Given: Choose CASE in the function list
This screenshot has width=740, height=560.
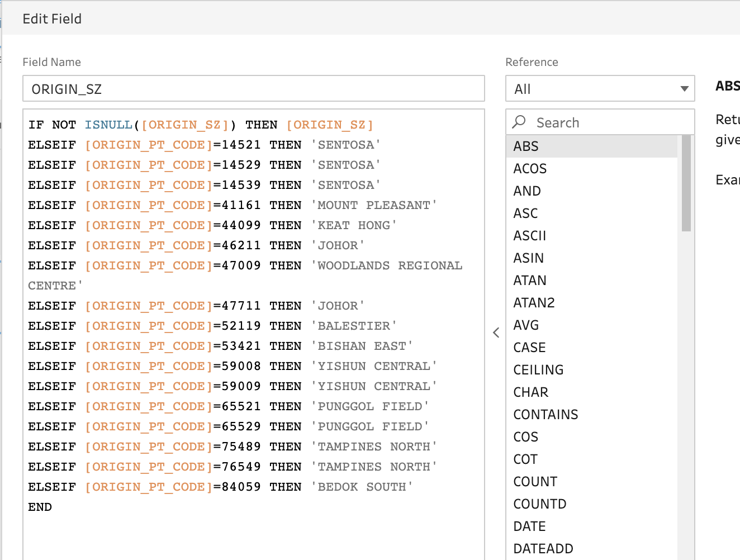Looking at the screenshot, I should [529, 348].
